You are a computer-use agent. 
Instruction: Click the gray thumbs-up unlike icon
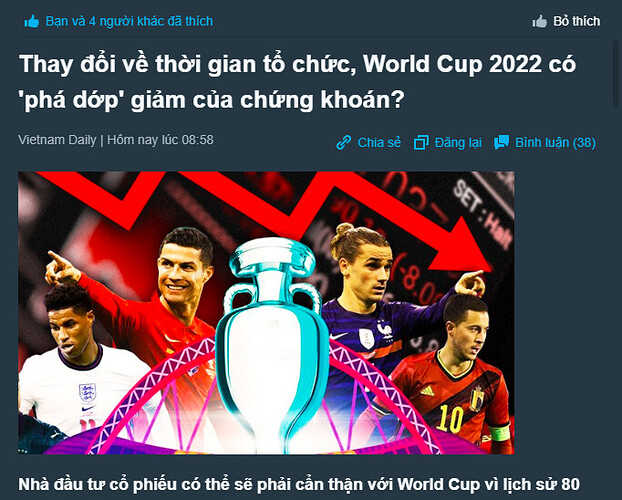coord(539,21)
